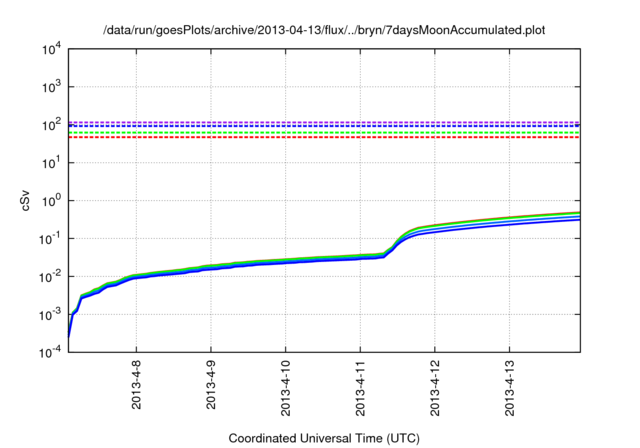Click the 10^4 y-axis tick label
This screenshot has width=640, height=448.
click(x=51, y=50)
